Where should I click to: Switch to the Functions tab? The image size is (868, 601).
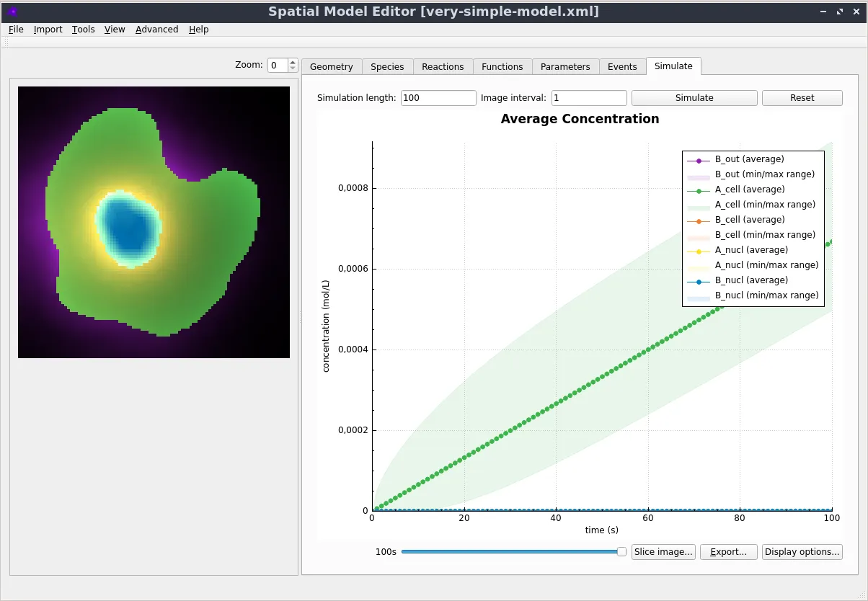click(x=502, y=66)
